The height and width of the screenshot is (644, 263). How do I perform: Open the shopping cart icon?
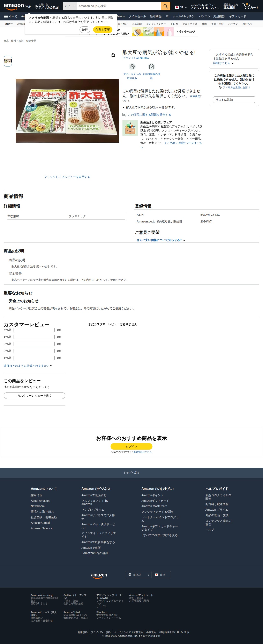pyautogui.click(x=250, y=6)
